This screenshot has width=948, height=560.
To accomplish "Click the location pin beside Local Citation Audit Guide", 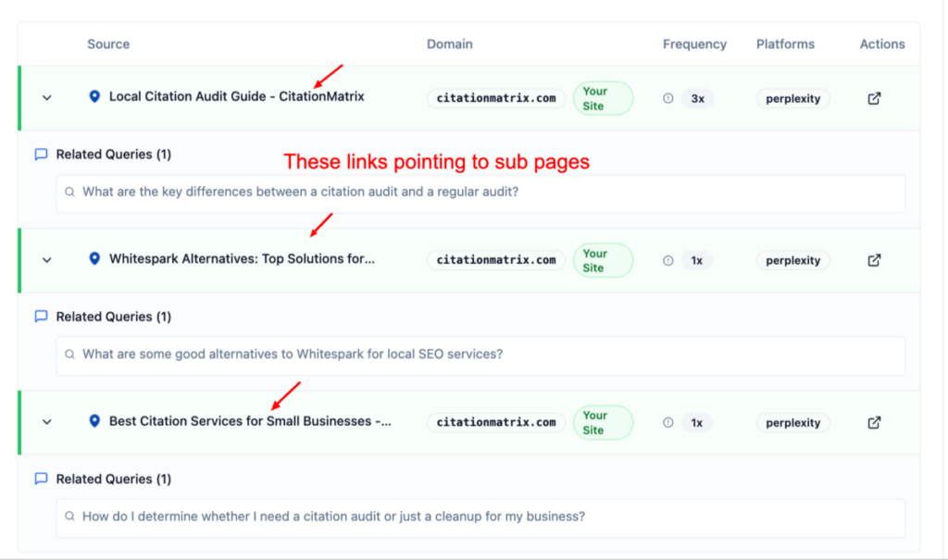I will point(94,97).
